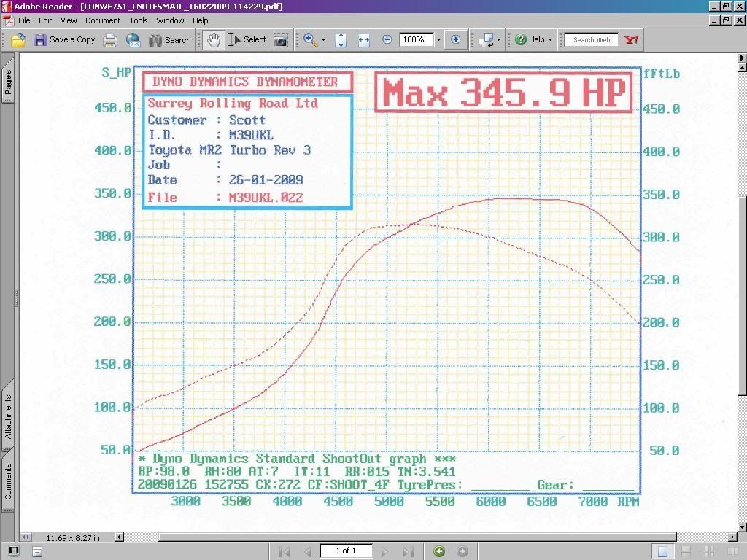
Task: Click Surrey Rolling Road Ltd text
Action: tap(233, 104)
